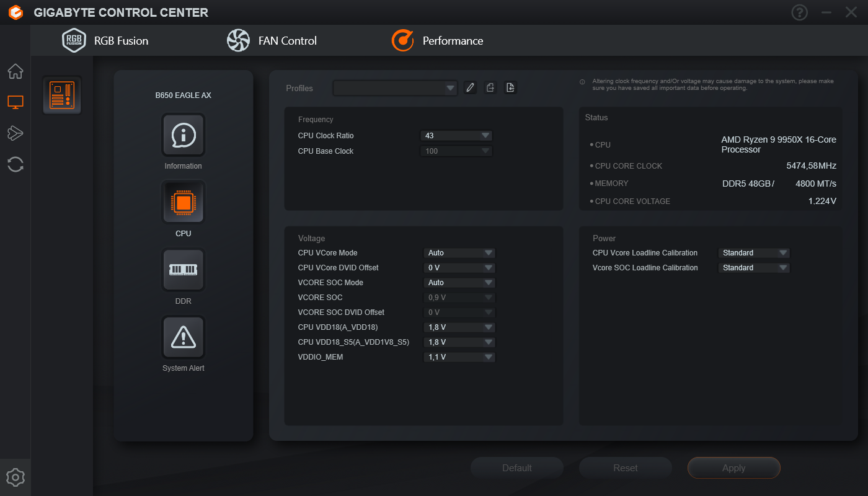The height and width of the screenshot is (496, 868).
Task: Open the VCORE SOC Mode dropdown
Action: click(x=459, y=283)
